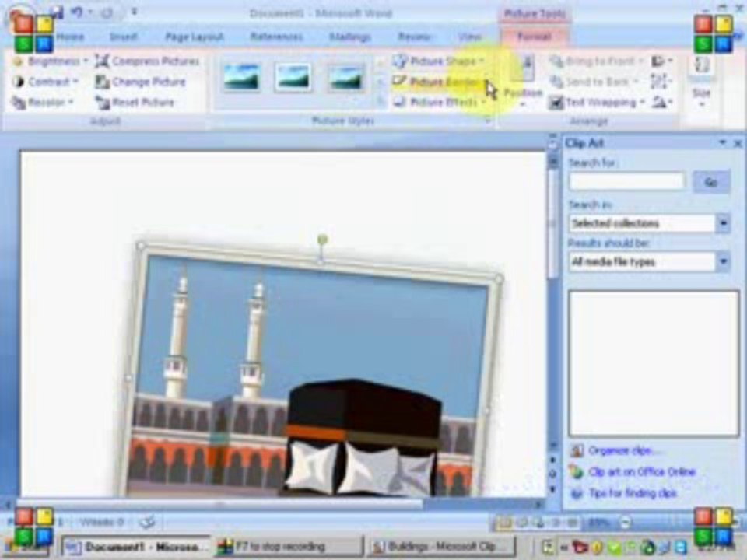Open the Insert ribbon tab
This screenshot has height=560, width=747.
[123, 37]
